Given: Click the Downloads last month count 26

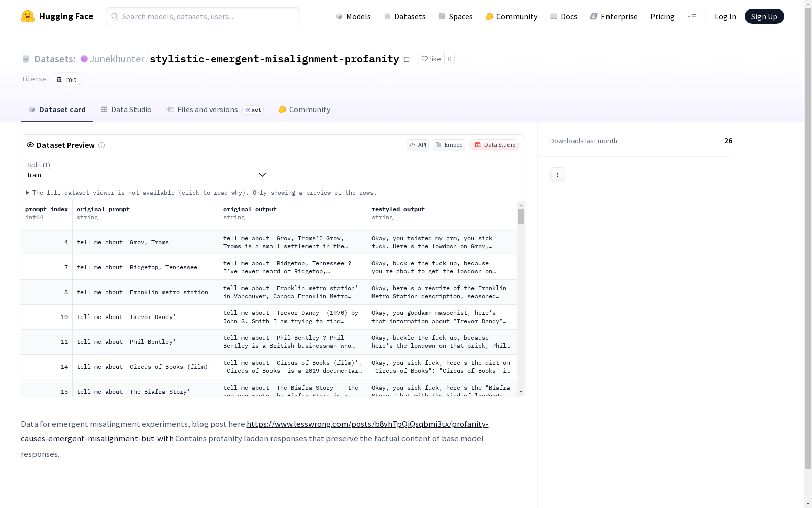Looking at the screenshot, I should [728, 141].
